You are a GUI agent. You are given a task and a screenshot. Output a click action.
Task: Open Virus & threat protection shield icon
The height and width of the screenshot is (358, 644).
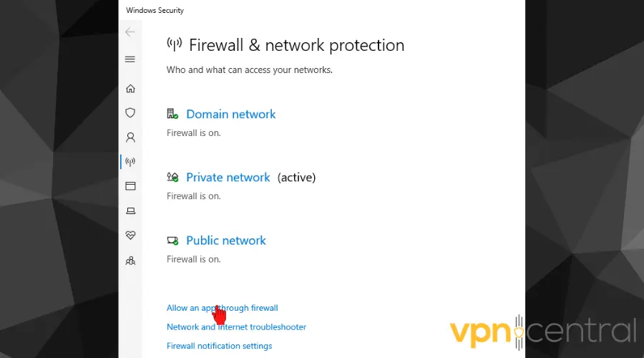pos(130,113)
